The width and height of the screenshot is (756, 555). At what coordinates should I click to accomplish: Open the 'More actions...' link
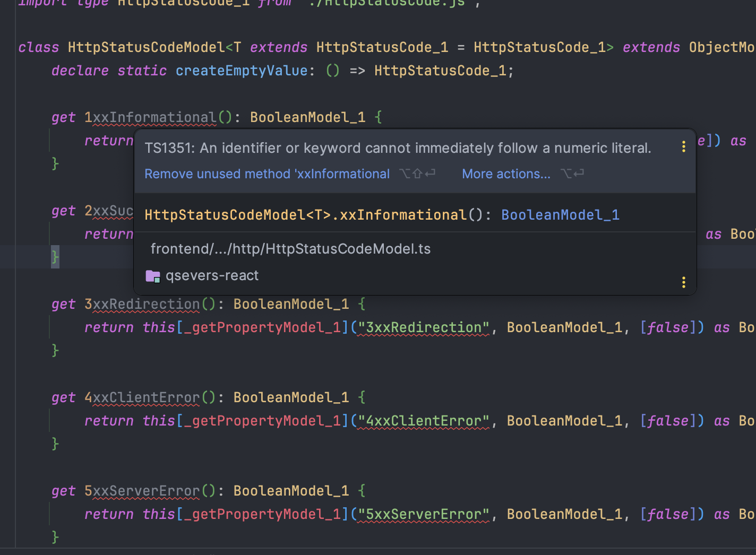tap(506, 174)
